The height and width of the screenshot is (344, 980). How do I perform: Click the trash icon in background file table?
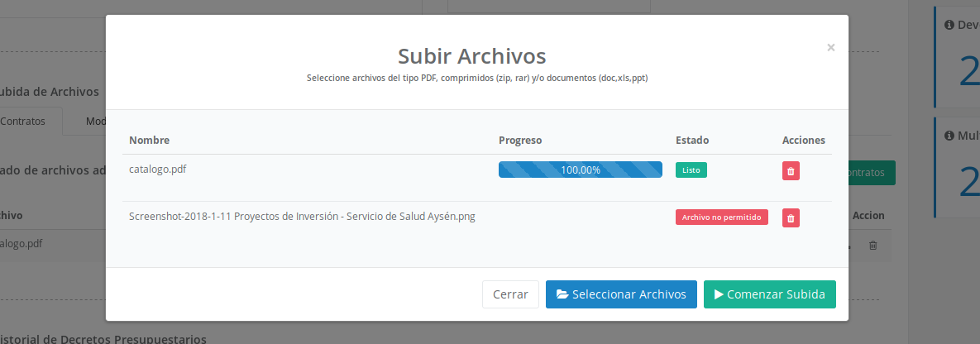(872, 246)
